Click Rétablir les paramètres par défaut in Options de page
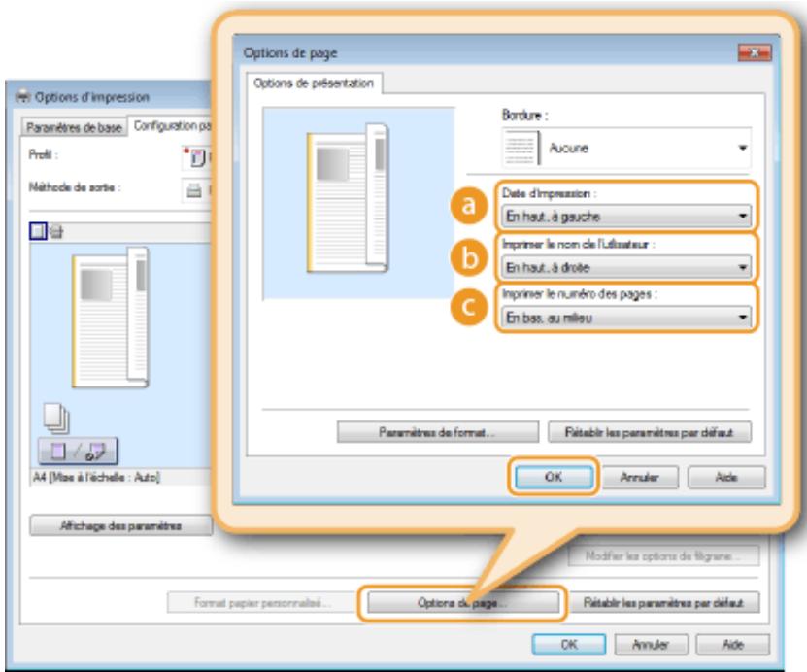Screen dimensions: 807x672 point(650,432)
